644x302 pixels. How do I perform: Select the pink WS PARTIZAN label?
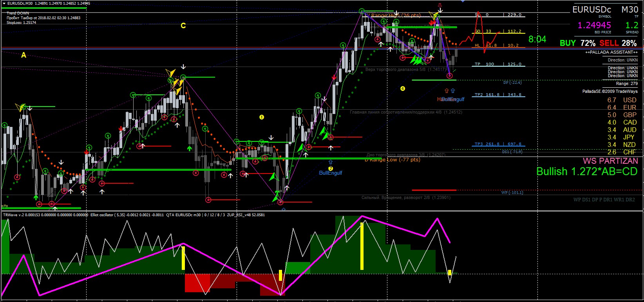coord(610,161)
